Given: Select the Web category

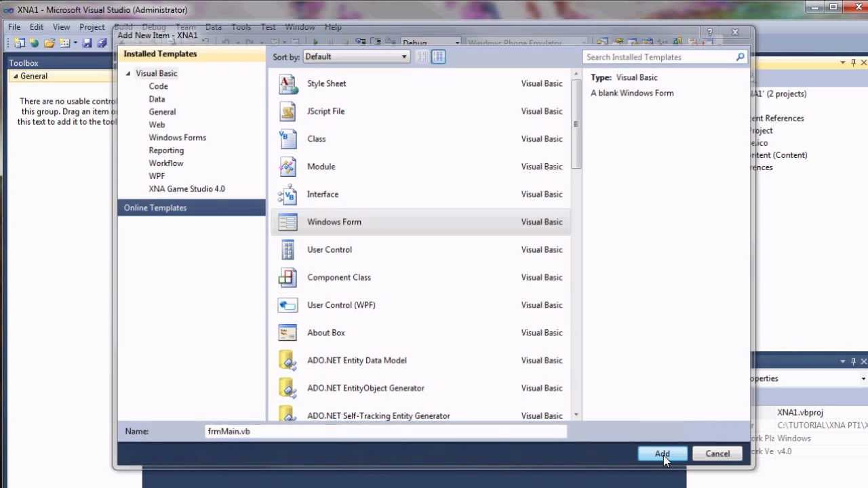Looking at the screenshot, I should coord(157,125).
